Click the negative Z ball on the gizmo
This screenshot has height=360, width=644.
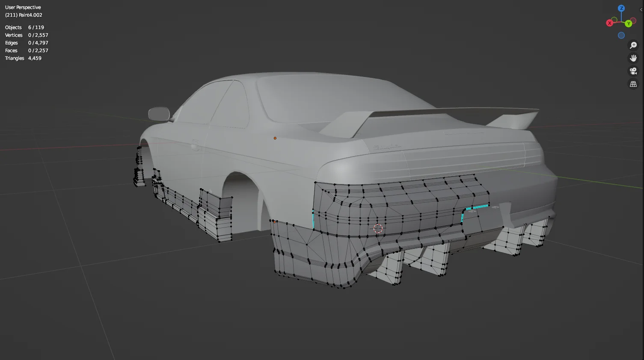tap(621, 35)
